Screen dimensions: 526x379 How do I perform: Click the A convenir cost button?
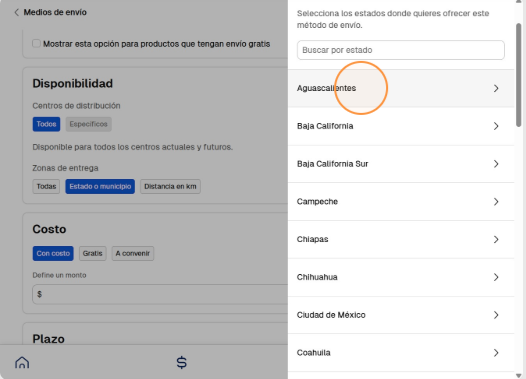[x=133, y=253]
